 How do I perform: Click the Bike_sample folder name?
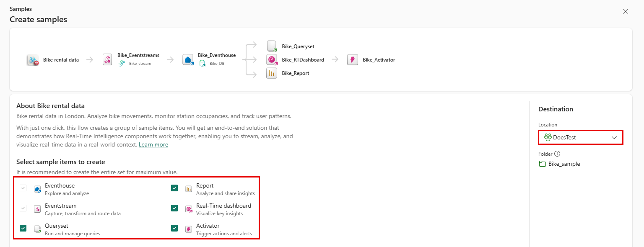[x=564, y=164]
